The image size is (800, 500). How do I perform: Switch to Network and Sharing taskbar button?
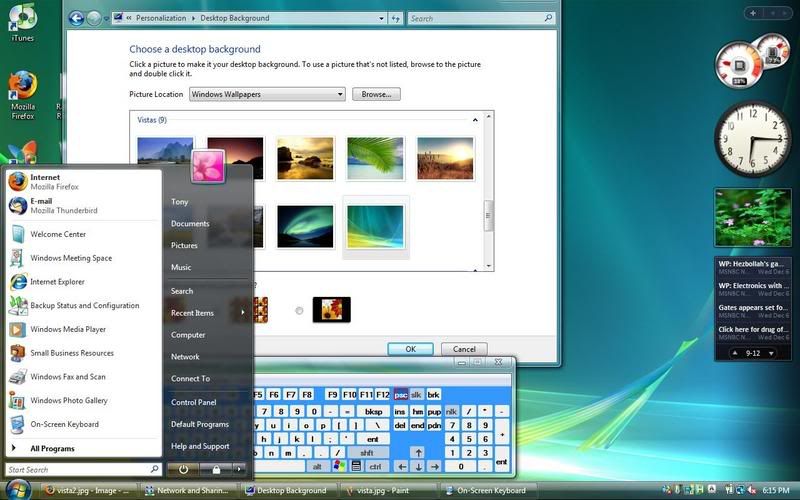point(189,490)
